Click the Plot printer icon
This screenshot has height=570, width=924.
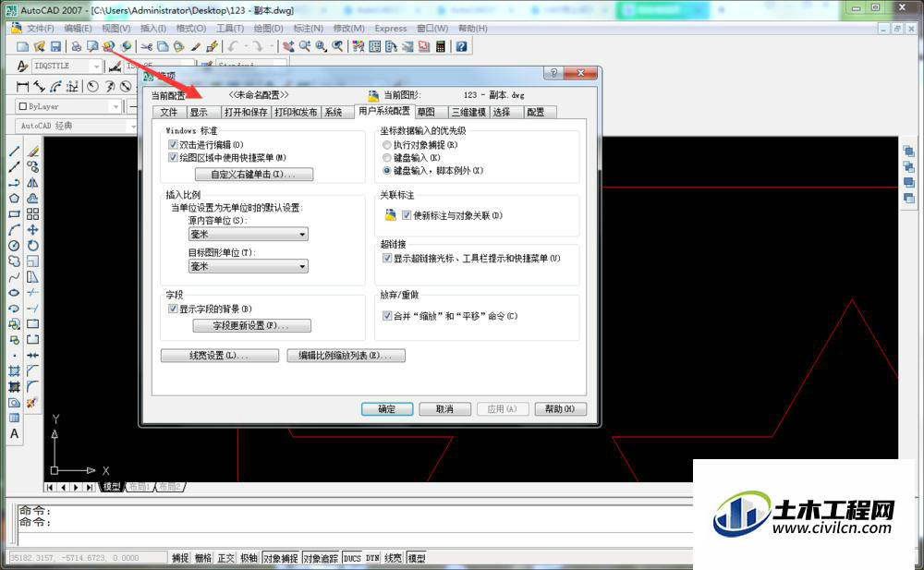(x=76, y=46)
